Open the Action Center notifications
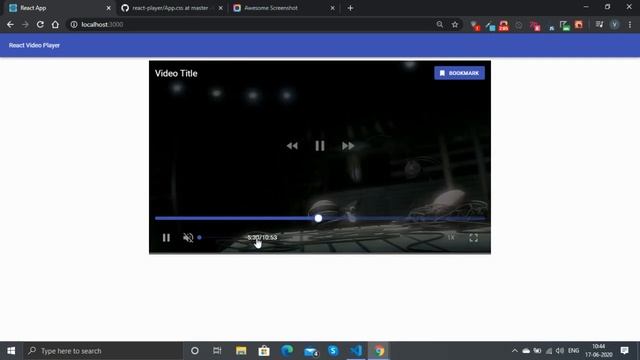Image resolution: width=640 pixels, height=360 pixels. click(x=624, y=351)
